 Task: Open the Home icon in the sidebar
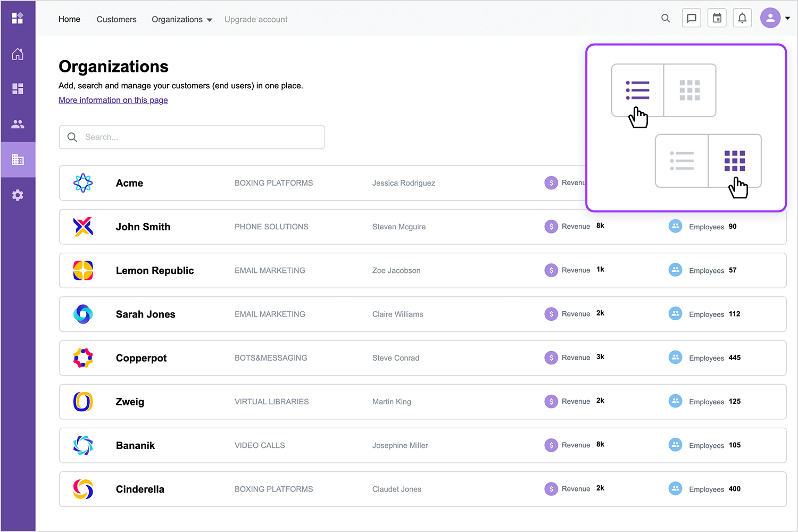tap(18, 54)
